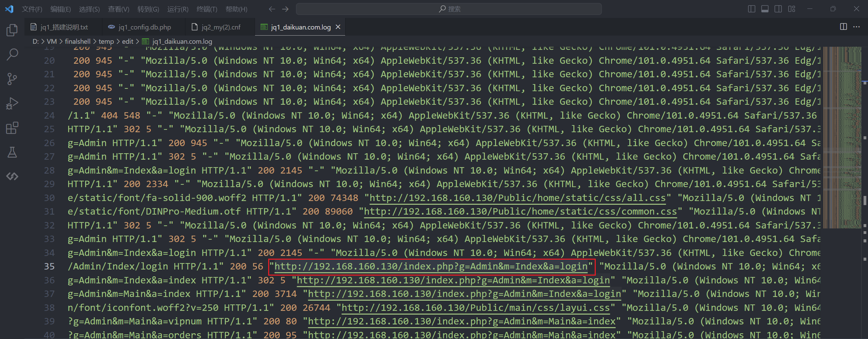
Task: Open the remote/code arrows icon in activity bar
Action: tap(12, 176)
